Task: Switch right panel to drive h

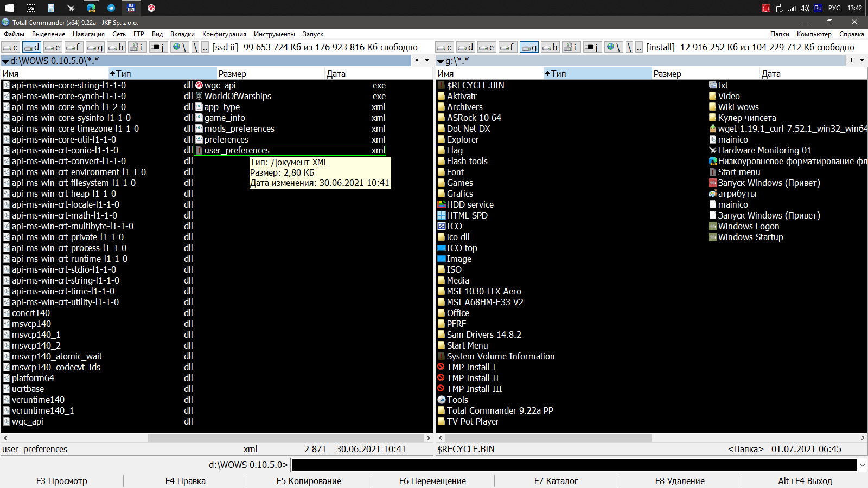Action: point(551,47)
